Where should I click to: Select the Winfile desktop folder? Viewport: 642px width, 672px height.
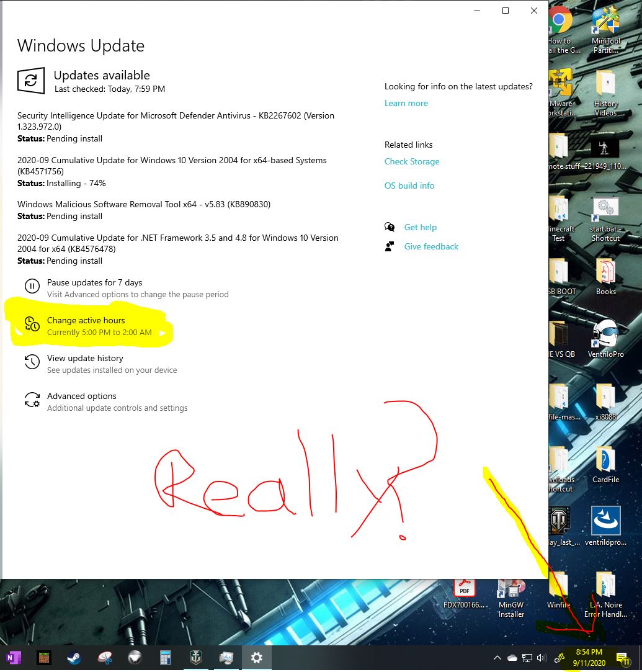tap(559, 589)
